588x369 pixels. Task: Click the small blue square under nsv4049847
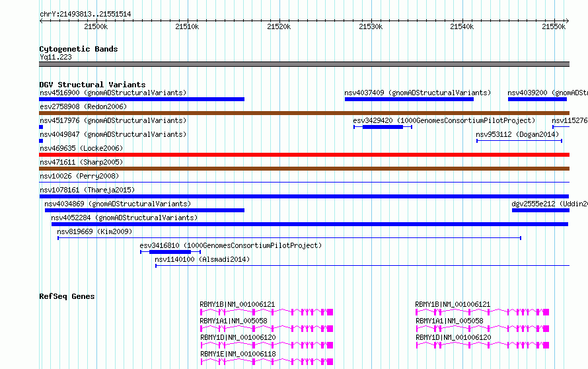coord(41,141)
